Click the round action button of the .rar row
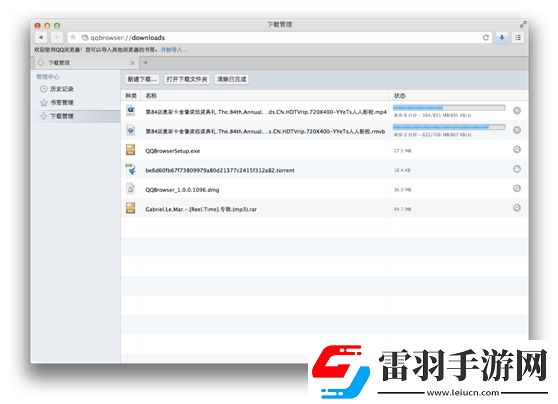The height and width of the screenshot is (404, 558). (517, 208)
